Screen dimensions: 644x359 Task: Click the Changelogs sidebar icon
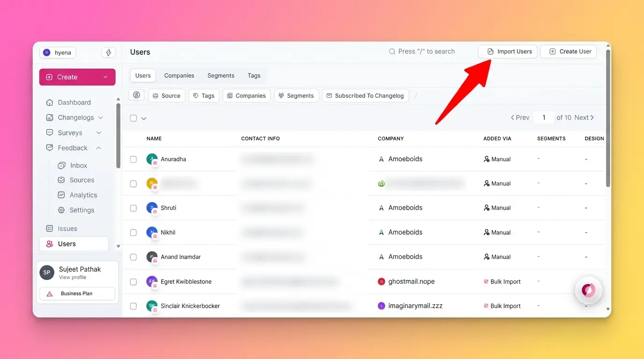(x=50, y=118)
